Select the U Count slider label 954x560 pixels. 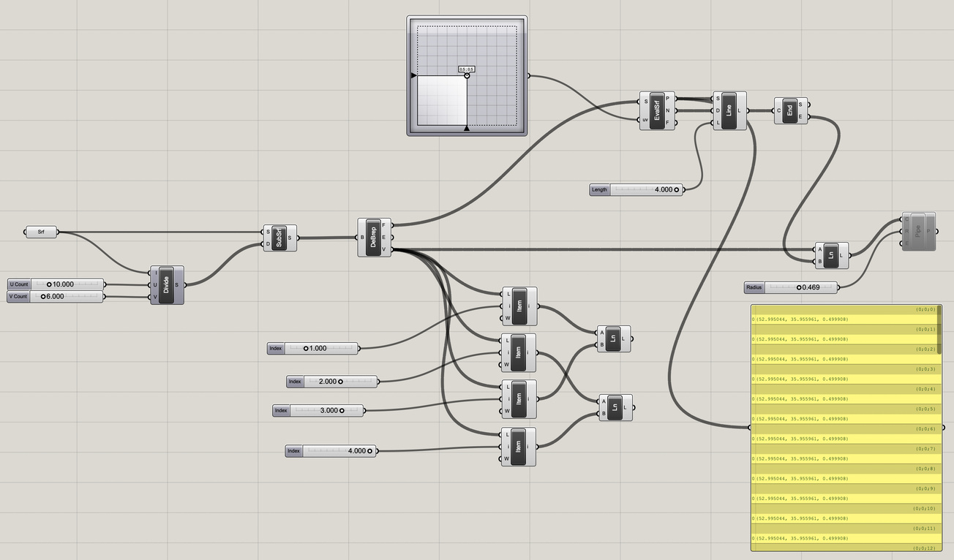pyautogui.click(x=18, y=284)
